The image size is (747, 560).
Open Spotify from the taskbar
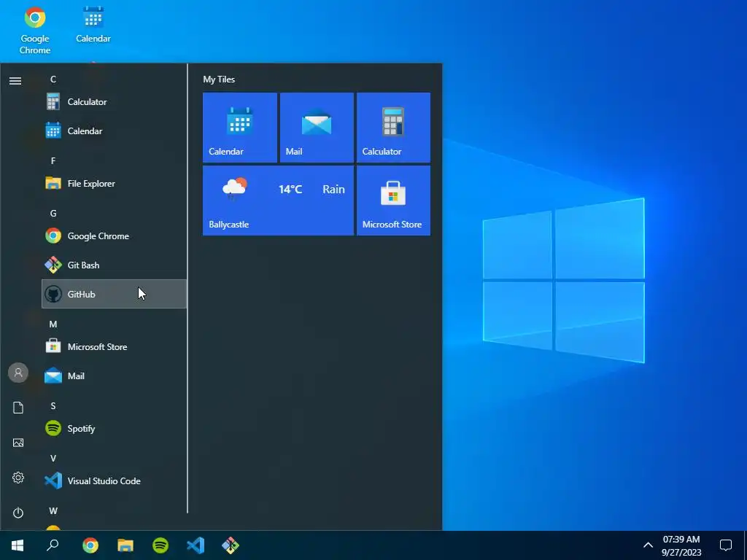[x=160, y=545]
